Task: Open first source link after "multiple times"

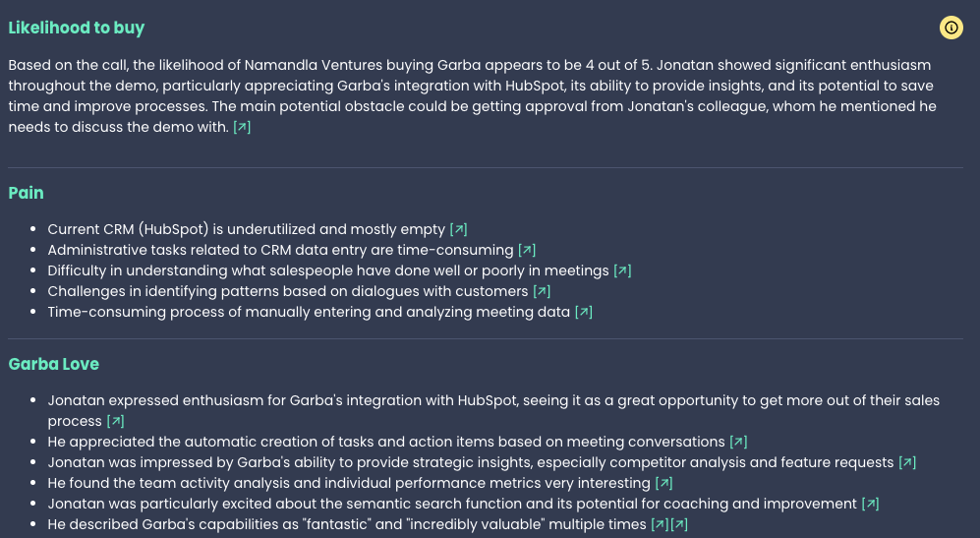Action: (660, 525)
